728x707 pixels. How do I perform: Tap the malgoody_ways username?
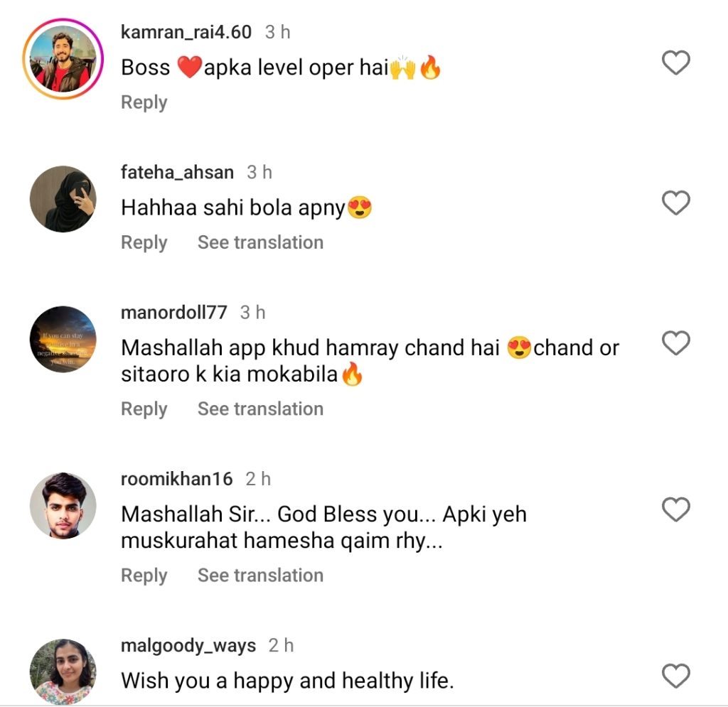(x=188, y=645)
